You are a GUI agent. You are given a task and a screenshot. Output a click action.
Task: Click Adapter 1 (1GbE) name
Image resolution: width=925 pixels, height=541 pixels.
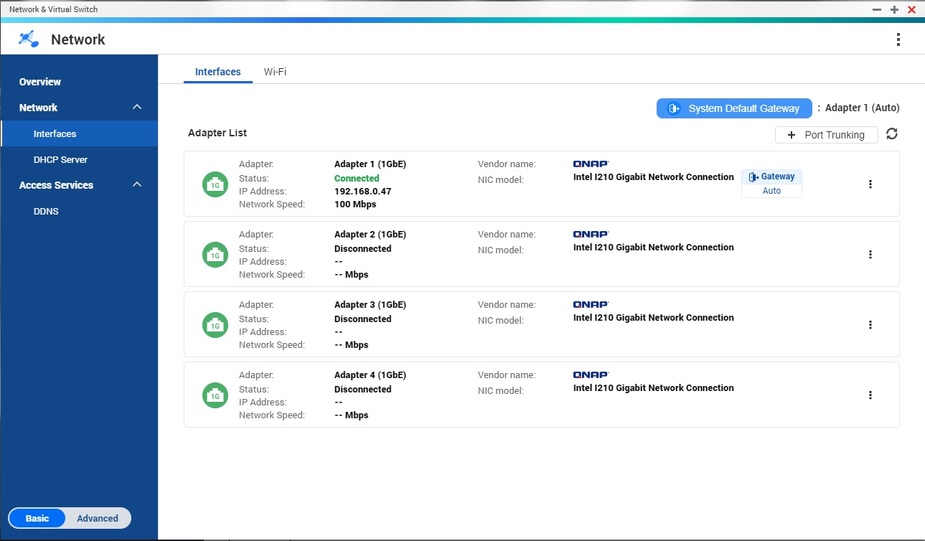pyautogui.click(x=370, y=164)
